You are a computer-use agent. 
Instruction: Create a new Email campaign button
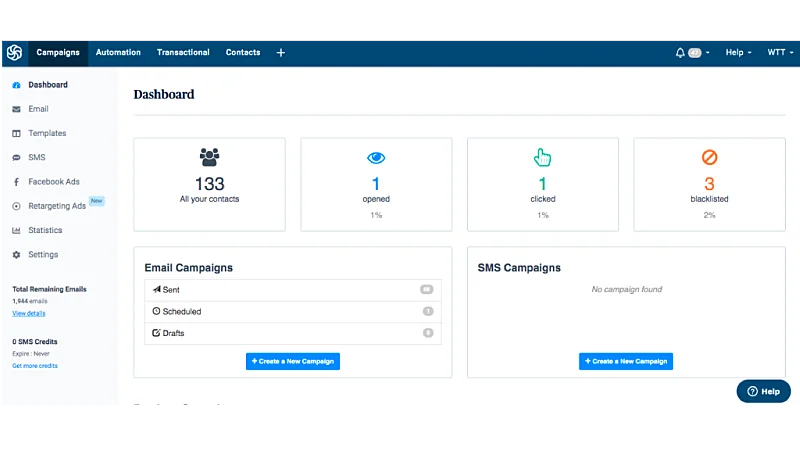293,361
